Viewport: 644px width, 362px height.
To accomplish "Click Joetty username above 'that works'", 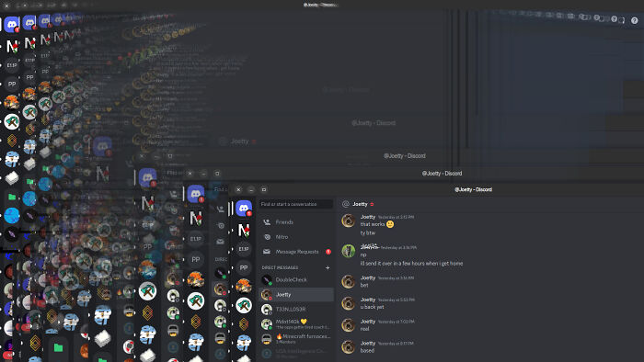I will click(x=368, y=217).
